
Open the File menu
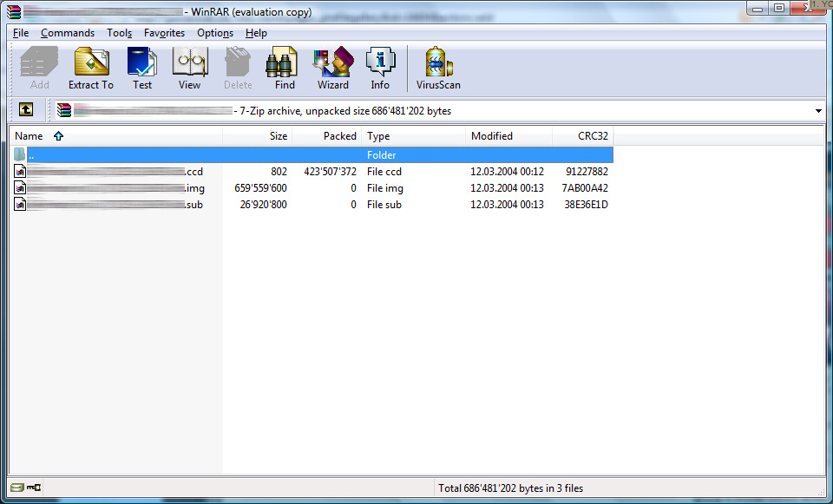coord(21,33)
